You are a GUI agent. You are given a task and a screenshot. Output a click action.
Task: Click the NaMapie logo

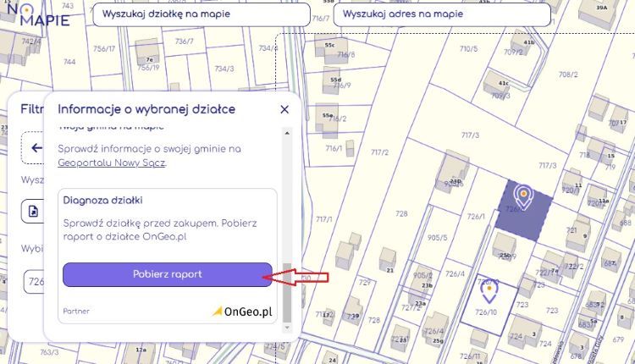pyautogui.click(x=38, y=15)
